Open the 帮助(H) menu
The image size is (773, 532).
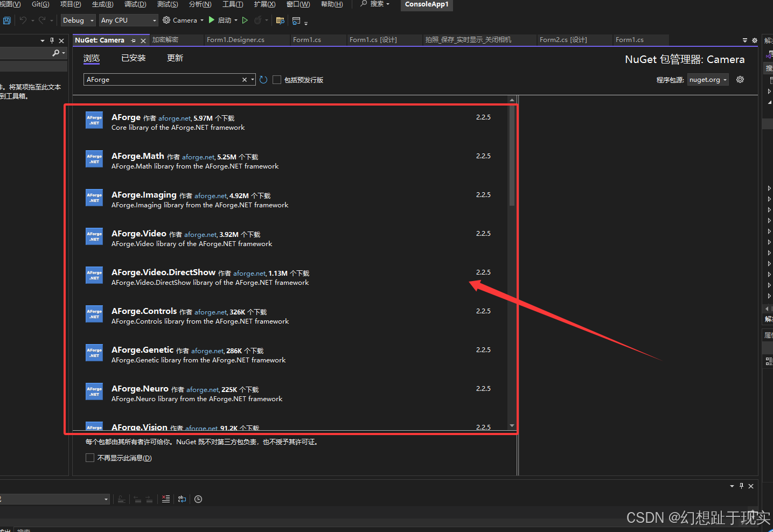tap(332, 4)
